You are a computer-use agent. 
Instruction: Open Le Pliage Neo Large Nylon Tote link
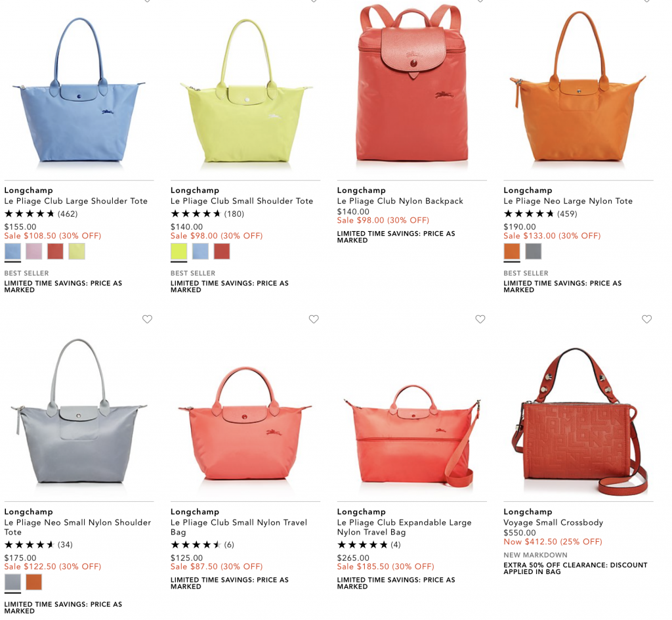point(568,201)
